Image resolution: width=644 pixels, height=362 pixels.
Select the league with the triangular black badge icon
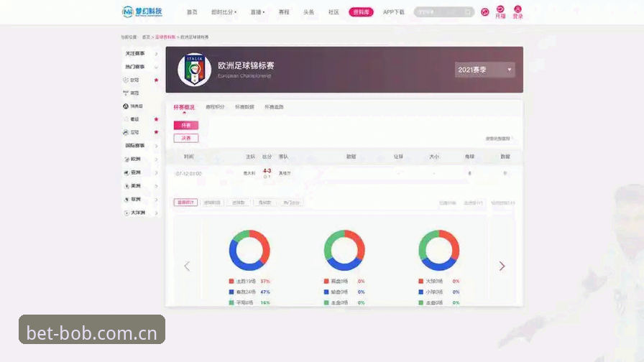pyautogui.click(x=132, y=106)
